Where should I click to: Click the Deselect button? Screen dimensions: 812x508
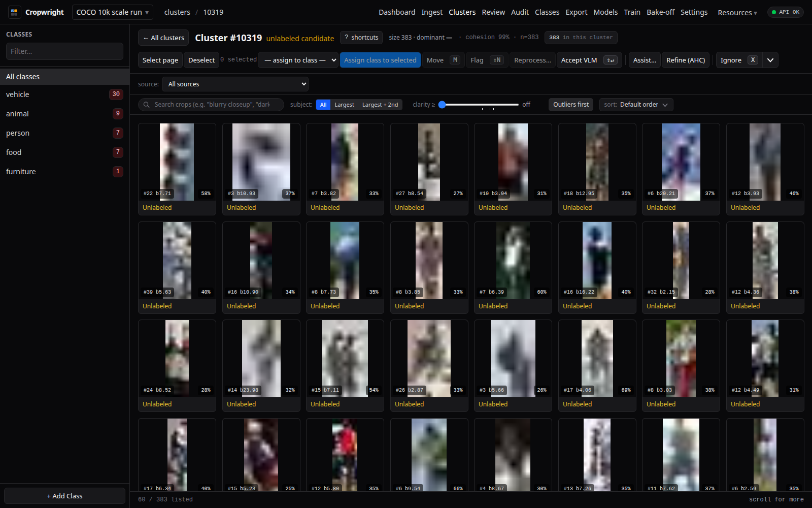tap(201, 60)
